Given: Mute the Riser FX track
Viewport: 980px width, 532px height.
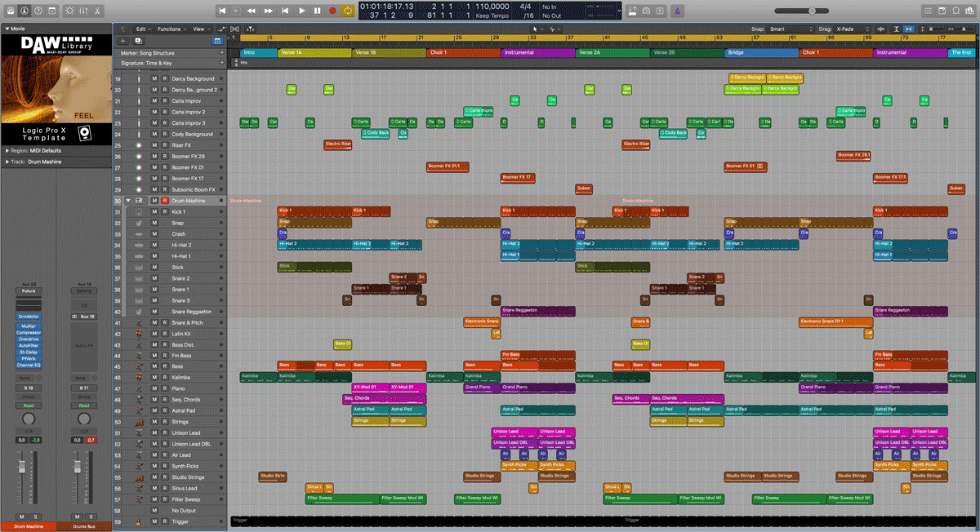Looking at the screenshot, I should click(x=154, y=145).
